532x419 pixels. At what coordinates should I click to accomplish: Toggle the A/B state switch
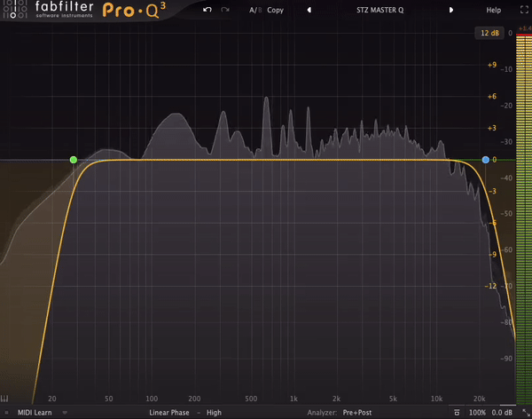click(x=255, y=10)
